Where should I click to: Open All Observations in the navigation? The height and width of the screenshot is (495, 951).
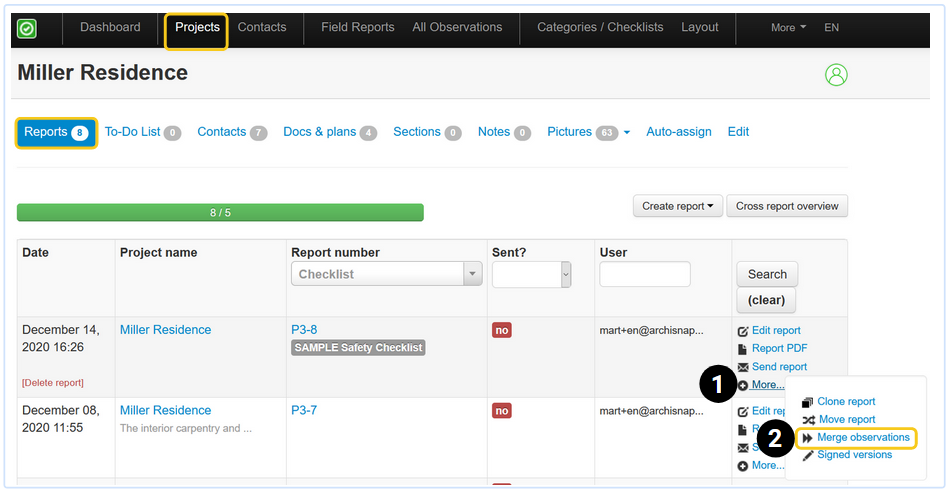(x=457, y=27)
